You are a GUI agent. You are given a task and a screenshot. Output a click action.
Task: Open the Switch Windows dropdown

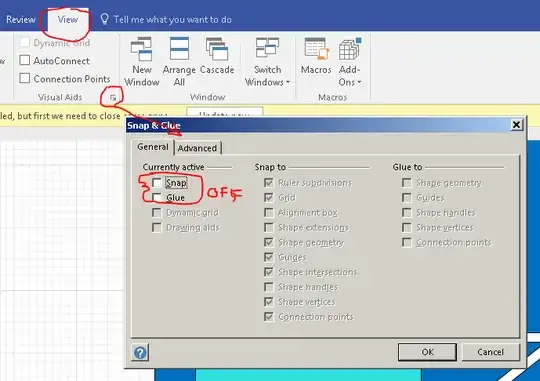pyautogui.click(x=267, y=62)
